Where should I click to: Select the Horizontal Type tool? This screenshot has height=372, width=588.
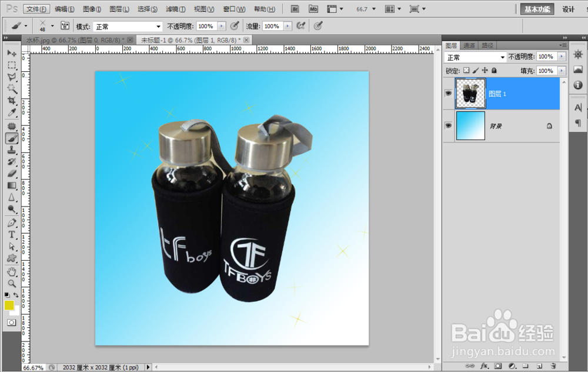(x=12, y=235)
